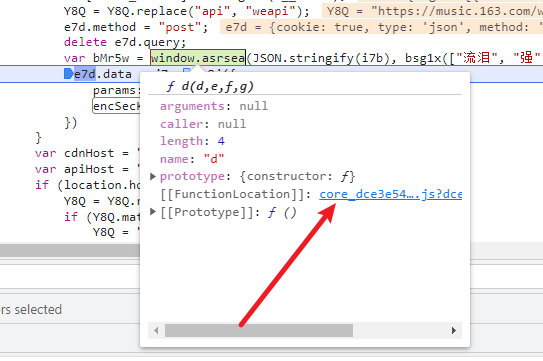Viewport: 543px width, 361px height.
Task: Click the outlined encSecKey token
Action: (116, 106)
